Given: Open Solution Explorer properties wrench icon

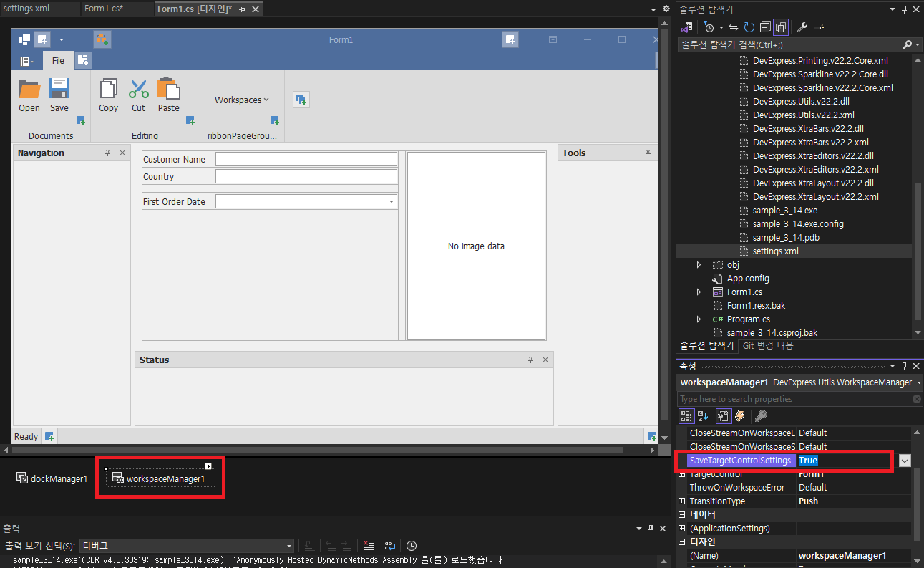Looking at the screenshot, I should click(x=802, y=27).
